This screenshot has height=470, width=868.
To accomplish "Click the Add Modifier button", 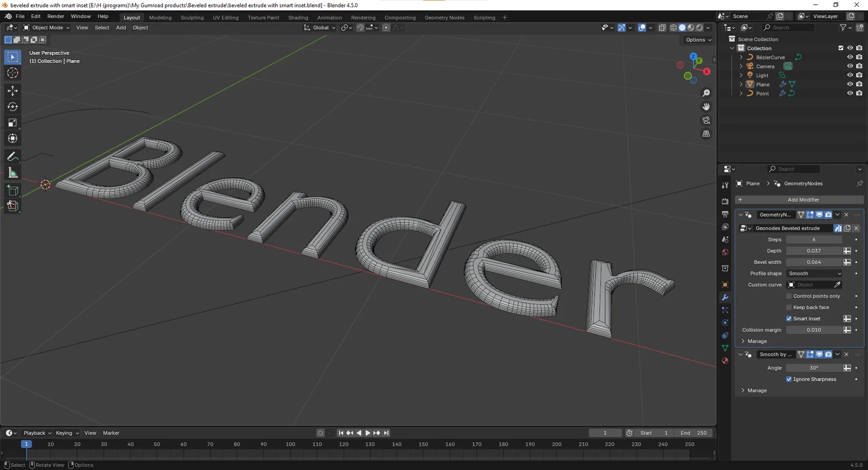I will click(x=799, y=200).
